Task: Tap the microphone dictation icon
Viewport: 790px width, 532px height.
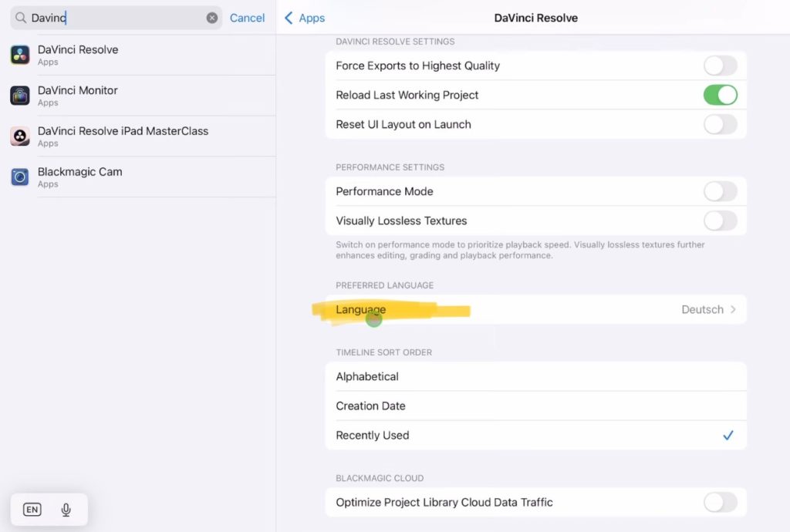Action: pos(66,510)
